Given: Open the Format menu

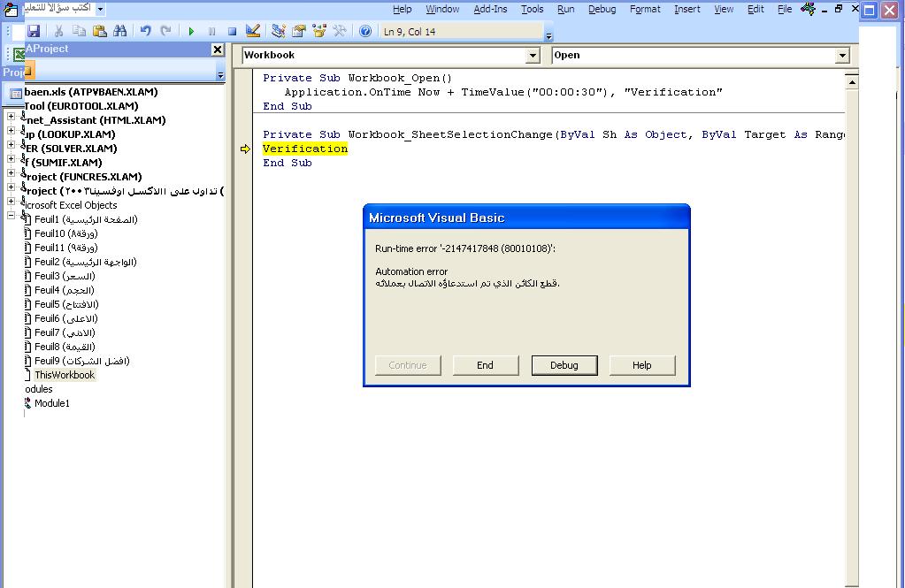Looking at the screenshot, I should coord(645,9).
